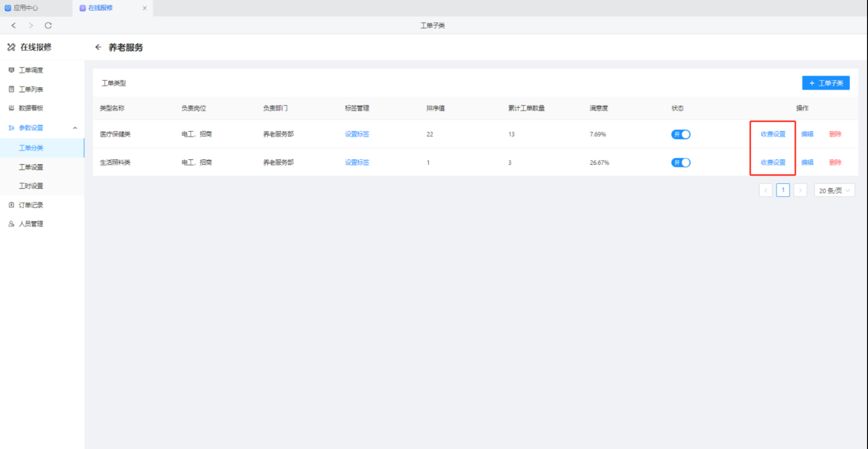This screenshot has height=449, width=868.
Task: Click the 数据看板 sidebar icon
Action: click(x=11, y=108)
